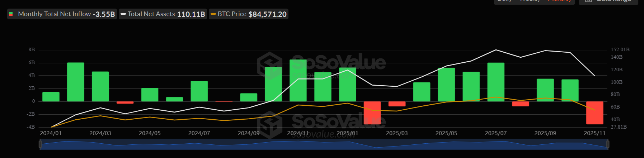Click the white net assets peak at 2025/07
The width and height of the screenshot is (644, 158).
click(x=496, y=50)
